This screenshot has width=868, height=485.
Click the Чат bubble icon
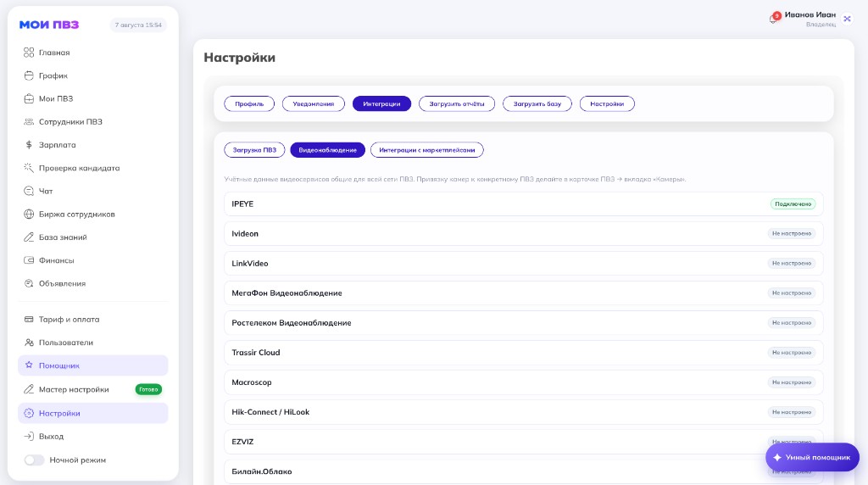(29, 191)
